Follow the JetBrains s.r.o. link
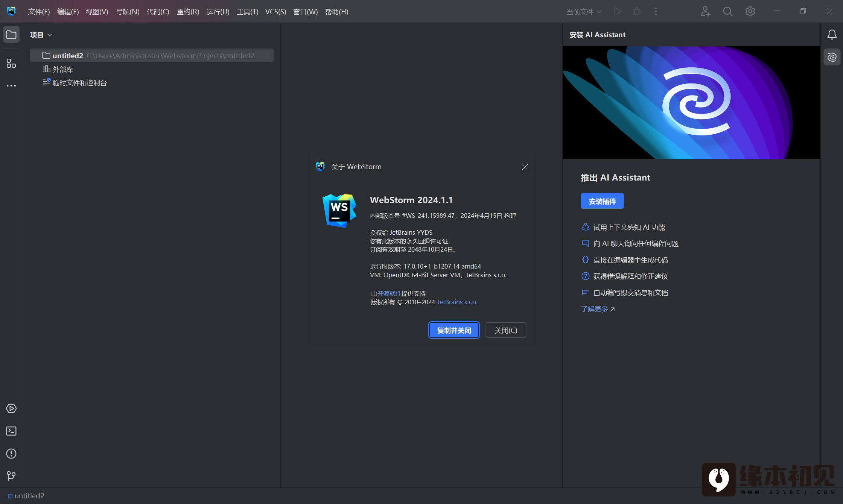This screenshot has height=504, width=843. tap(457, 302)
